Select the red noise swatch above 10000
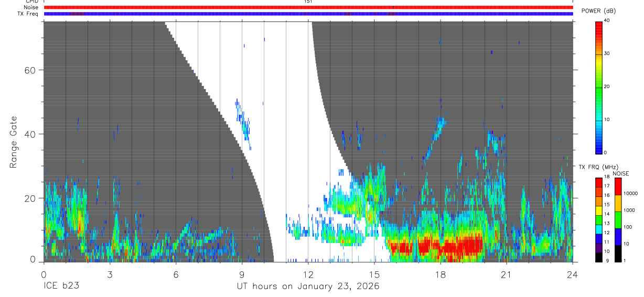This screenshot has width=644, height=297. pyautogui.click(x=618, y=186)
